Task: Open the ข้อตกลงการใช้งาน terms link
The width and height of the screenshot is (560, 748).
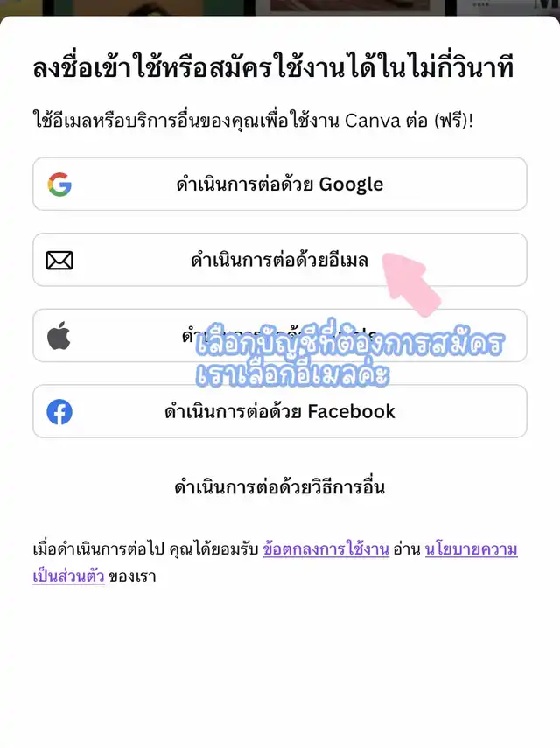Action: [325, 549]
